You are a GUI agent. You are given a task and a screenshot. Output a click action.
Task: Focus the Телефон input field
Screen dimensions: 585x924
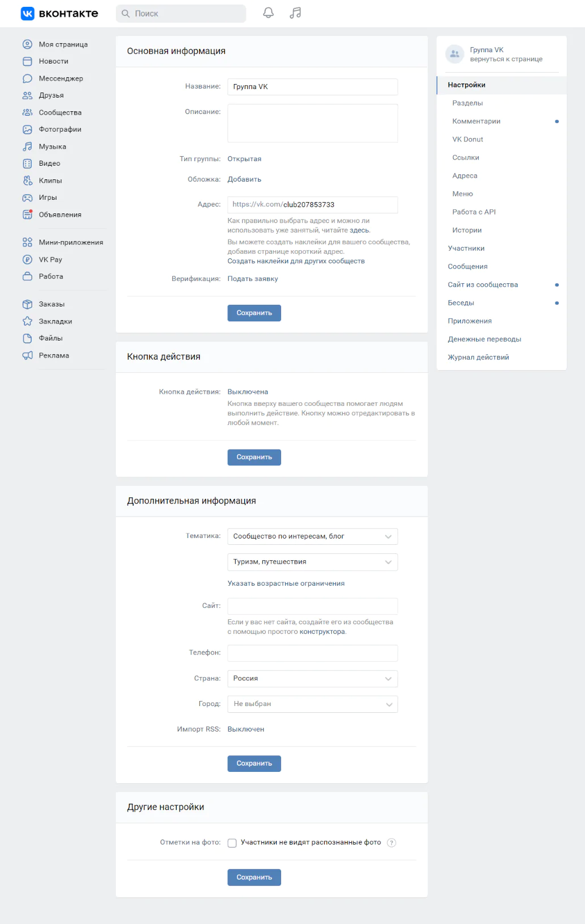(x=312, y=653)
